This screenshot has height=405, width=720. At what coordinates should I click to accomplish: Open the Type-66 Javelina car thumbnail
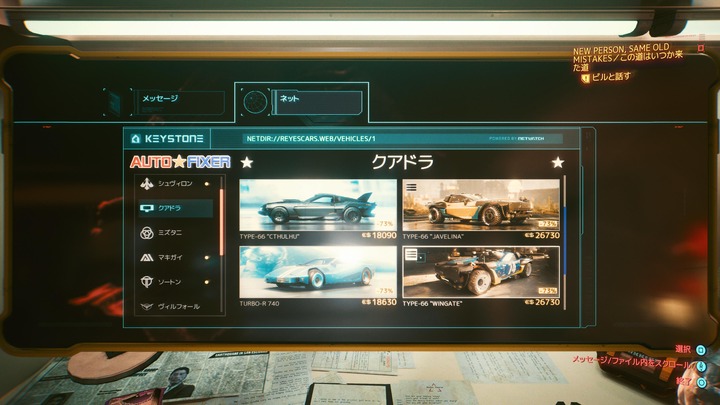tap(481, 205)
